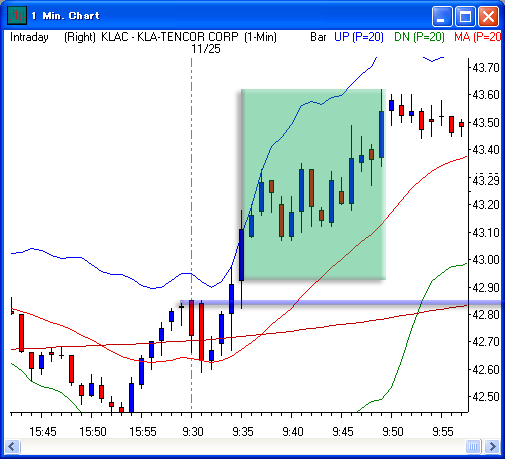Click the 9:40 time axis label
Viewport: 505px width, 459px height.
coord(293,432)
